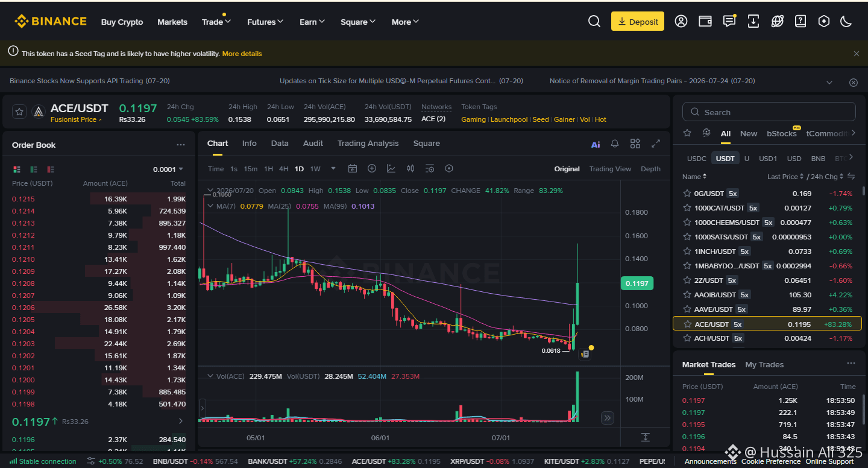868x468 pixels.
Task: Open the globe language settings icon
Action: point(778,21)
